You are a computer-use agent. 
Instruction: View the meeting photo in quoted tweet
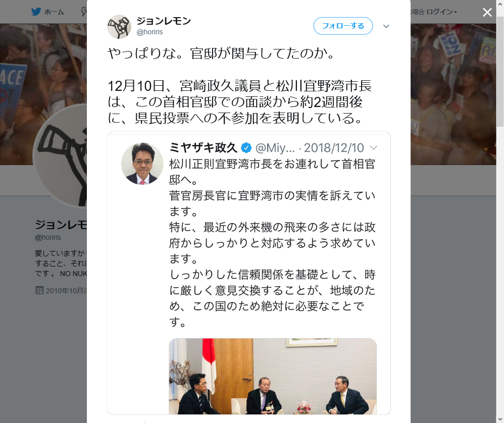click(273, 376)
